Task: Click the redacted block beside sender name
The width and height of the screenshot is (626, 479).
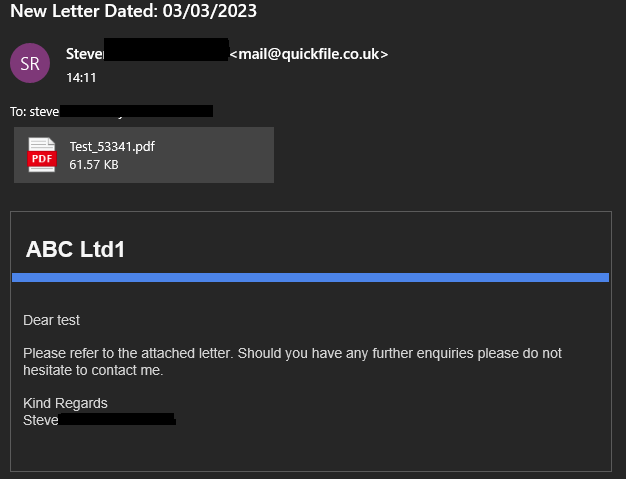Action: pos(166,49)
